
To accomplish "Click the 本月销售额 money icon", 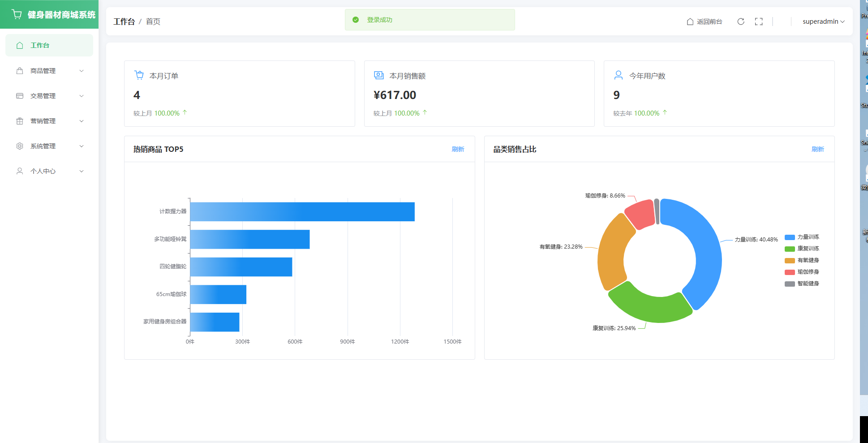I will point(379,75).
